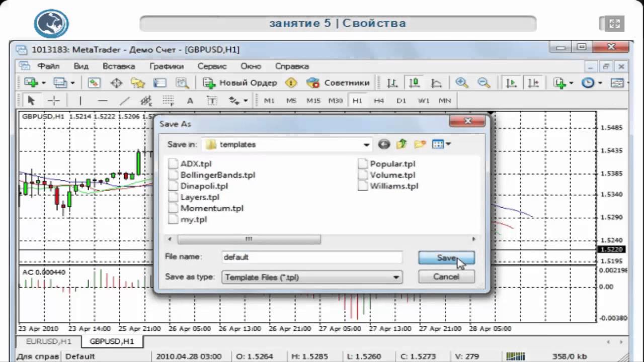Toggle the Советники expert advisors button
The height and width of the screenshot is (362, 644).
click(x=338, y=83)
